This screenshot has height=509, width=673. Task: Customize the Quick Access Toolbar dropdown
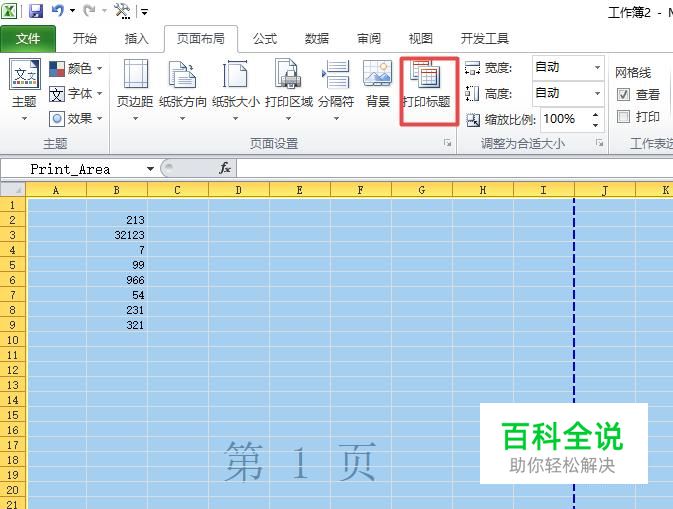pos(144,12)
